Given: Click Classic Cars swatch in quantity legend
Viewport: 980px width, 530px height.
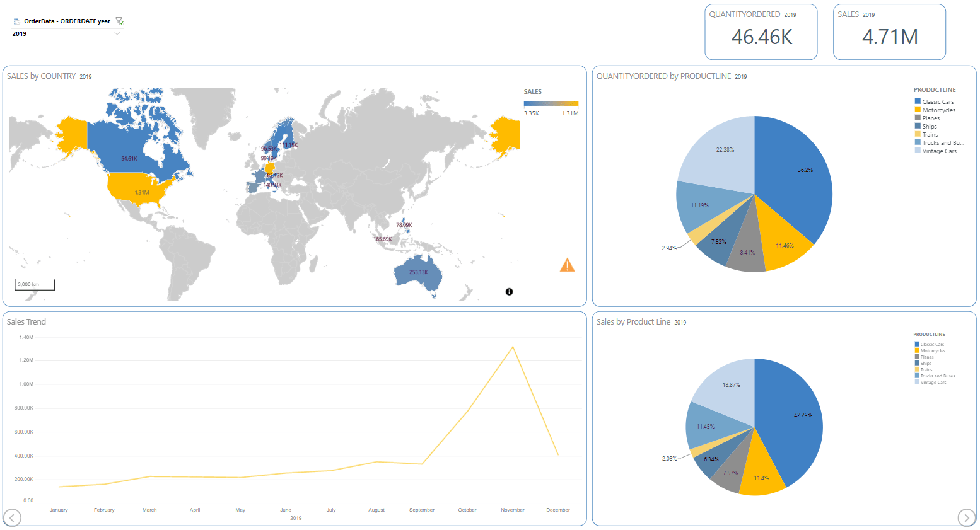Looking at the screenshot, I should 918,101.
